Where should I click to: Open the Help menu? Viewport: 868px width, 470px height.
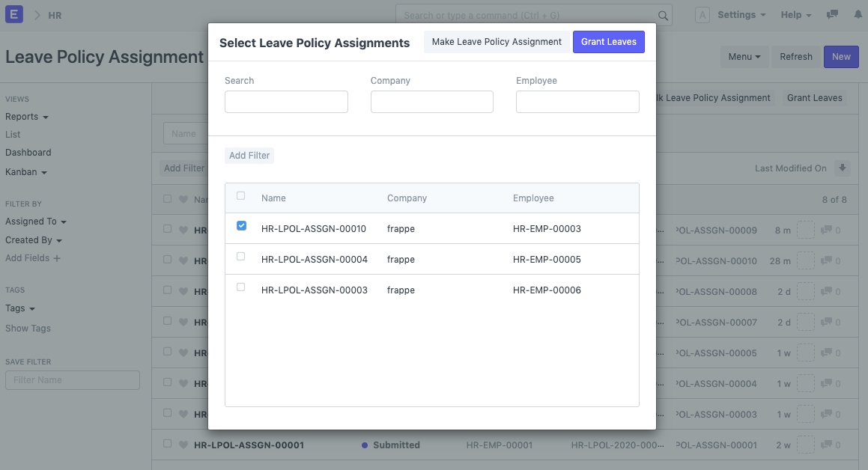pyautogui.click(x=796, y=15)
